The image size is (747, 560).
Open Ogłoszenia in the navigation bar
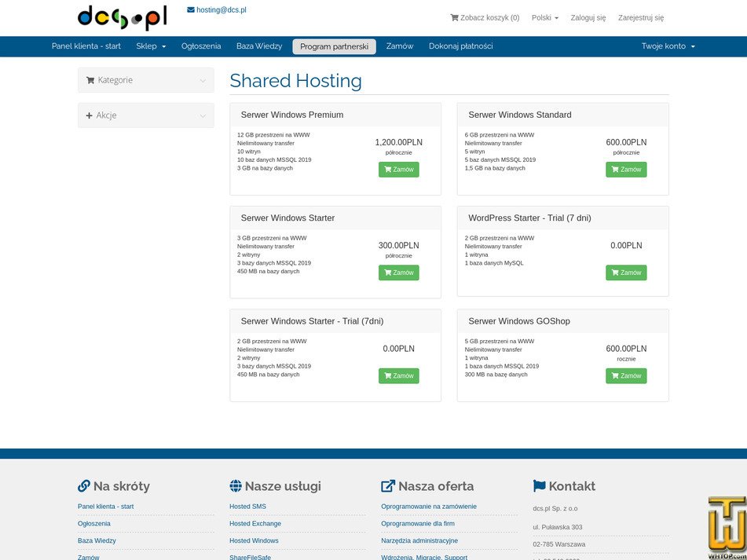201,46
